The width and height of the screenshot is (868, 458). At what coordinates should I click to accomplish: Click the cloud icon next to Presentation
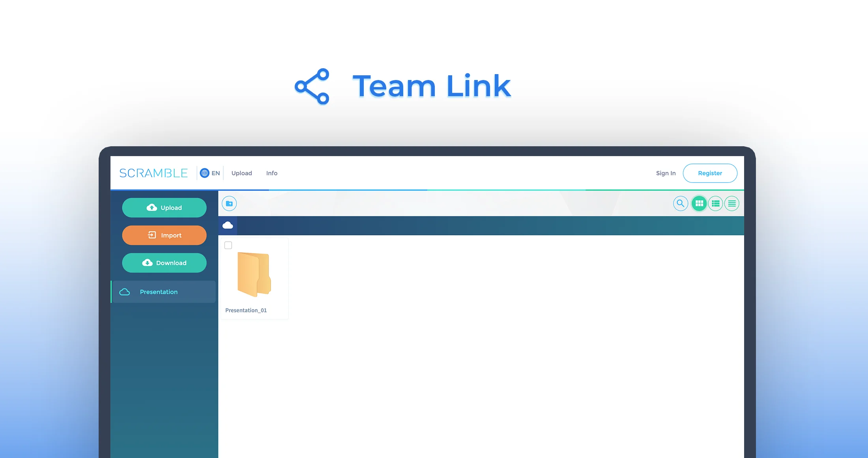point(125,292)
